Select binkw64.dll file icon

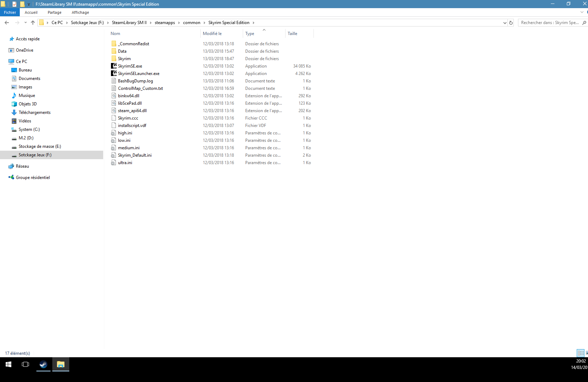pyautogui.click(x=114, y=96)
